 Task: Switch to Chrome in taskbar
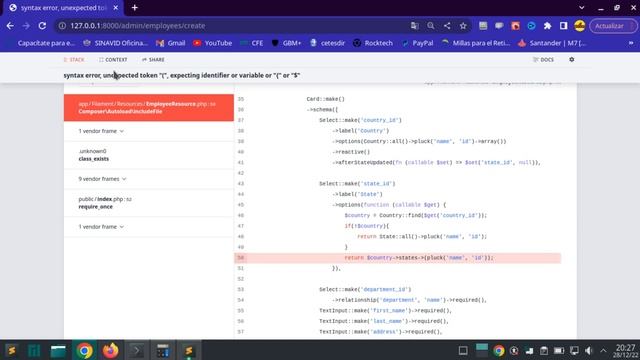pos(84,350)
